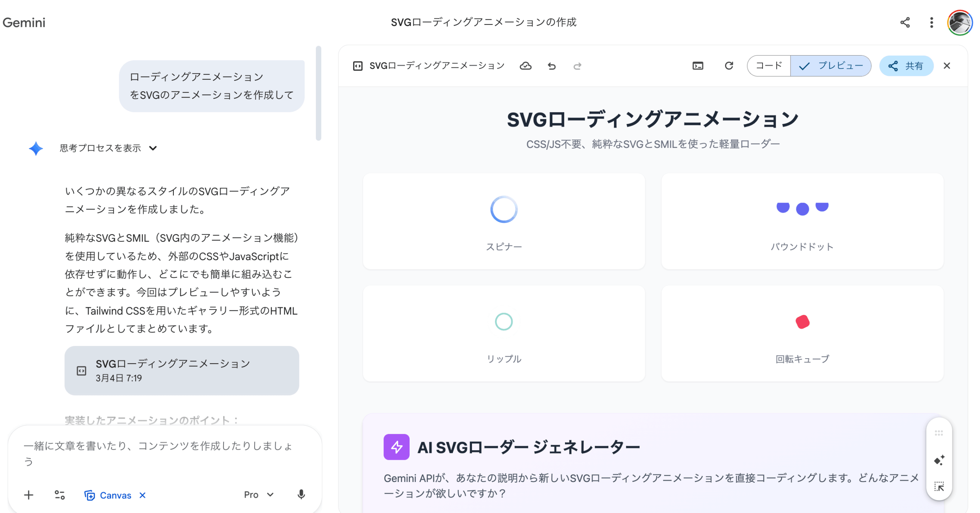
Task: Open the console terminal icon
Action: coord(697,66)
